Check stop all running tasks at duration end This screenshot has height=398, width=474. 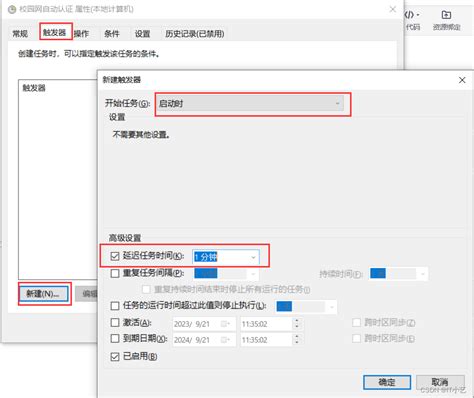(x=146, y=289)
